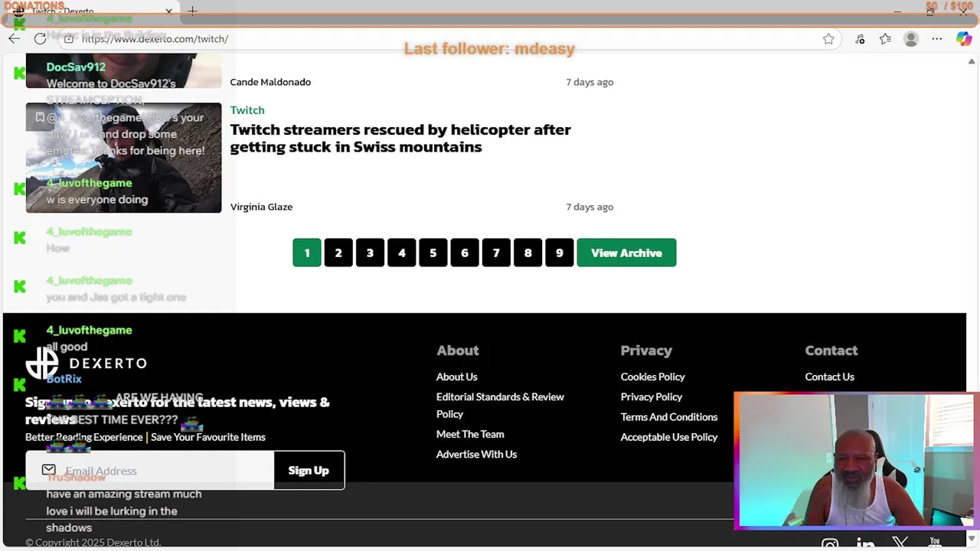980x551 pixels.
Task: Open the Contact Us footer link
Action: pos(829,377)
